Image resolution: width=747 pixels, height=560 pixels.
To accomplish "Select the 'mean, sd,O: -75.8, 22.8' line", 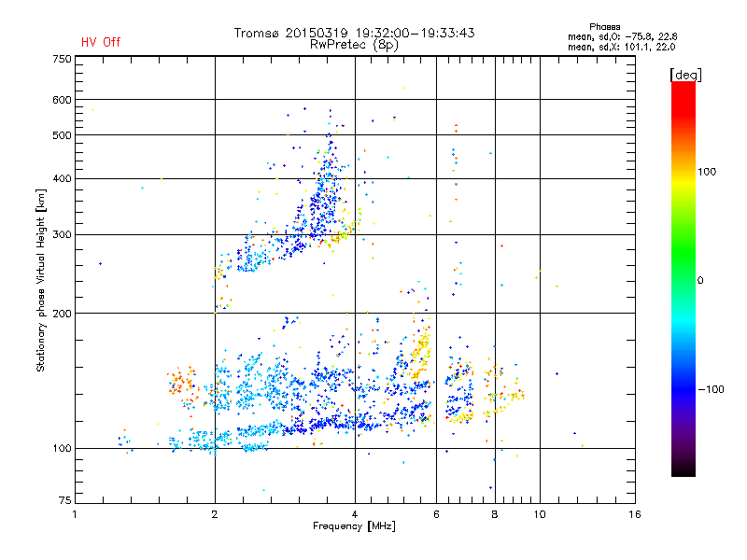I will [x=622, y=36].
